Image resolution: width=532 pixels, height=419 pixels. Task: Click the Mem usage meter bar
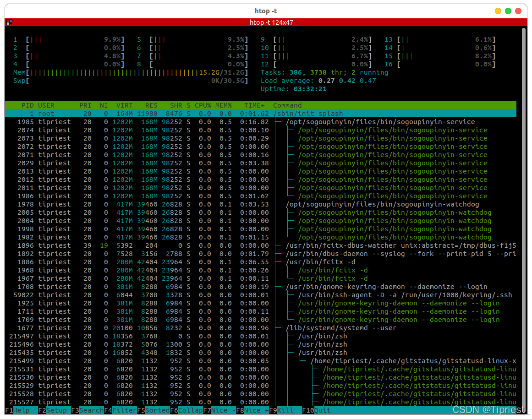[x=131, y=72]
